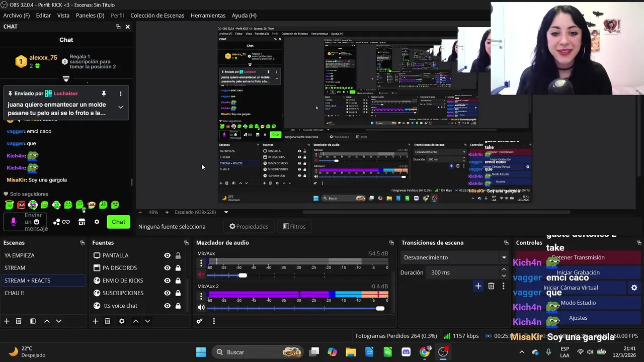Screen dimensions: 644x362
Task: Open the Archivo menu
Action: pyautogui.click(x=17, y=16)
